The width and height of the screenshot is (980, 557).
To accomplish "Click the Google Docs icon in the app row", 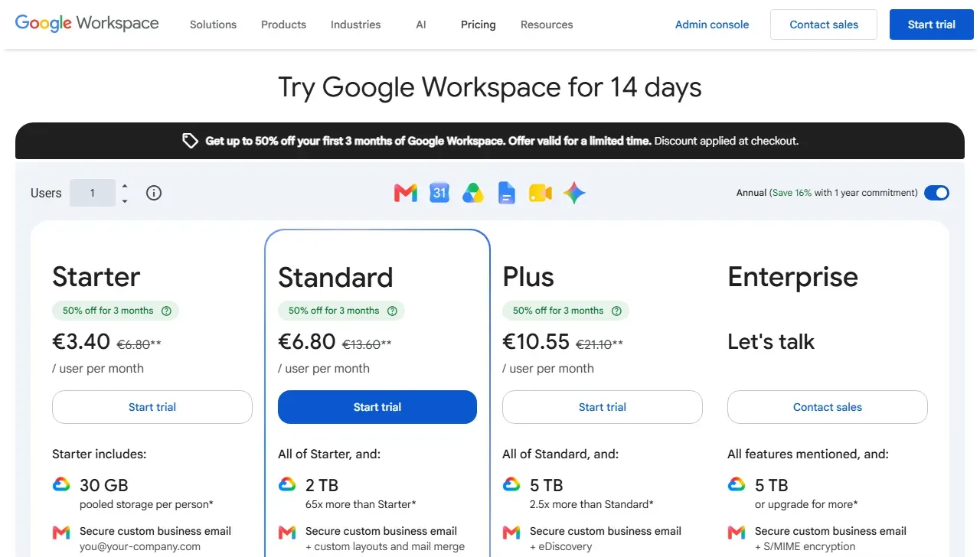I will [507, 193].
